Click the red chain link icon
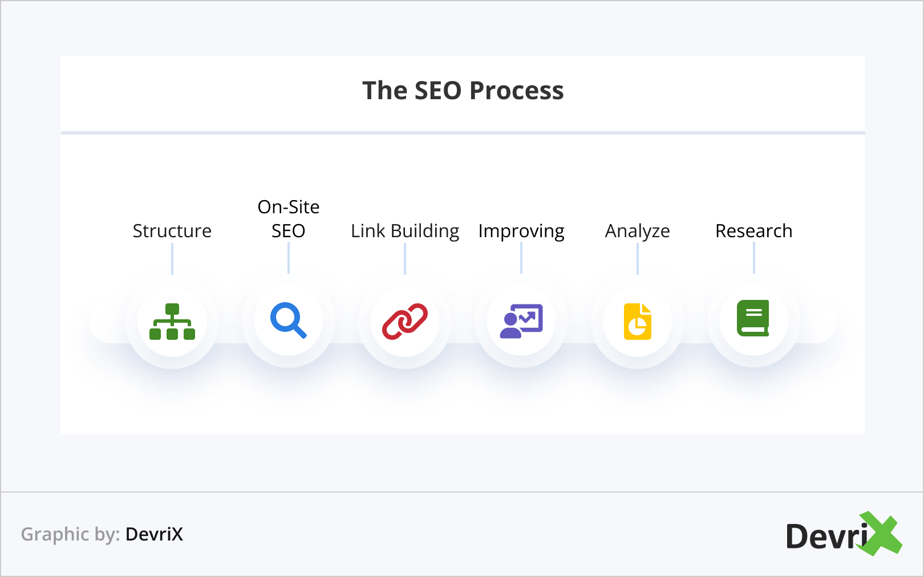This screenshot has width=924, height=577. point(405,322)
